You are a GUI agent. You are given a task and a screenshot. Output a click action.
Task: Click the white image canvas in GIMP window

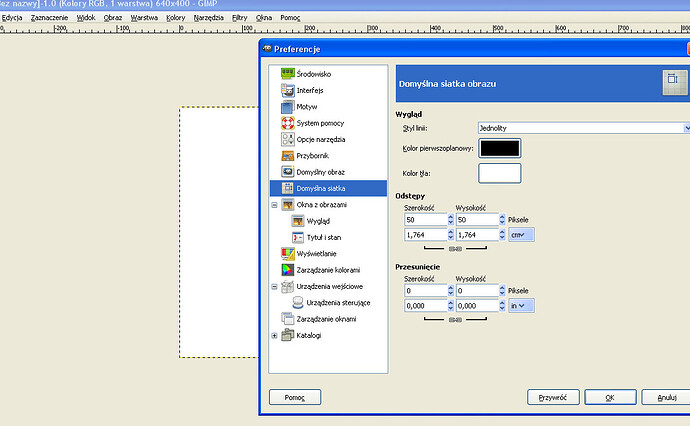(219, 232)
